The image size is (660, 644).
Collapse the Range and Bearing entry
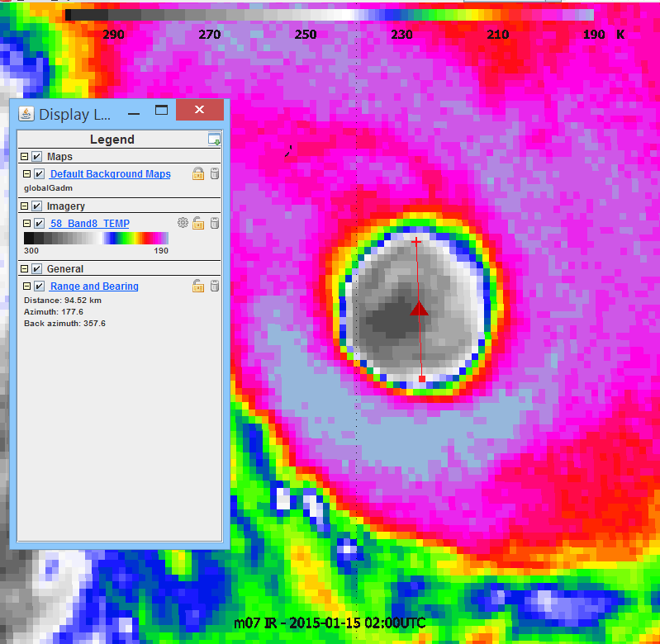pos(27,286)
